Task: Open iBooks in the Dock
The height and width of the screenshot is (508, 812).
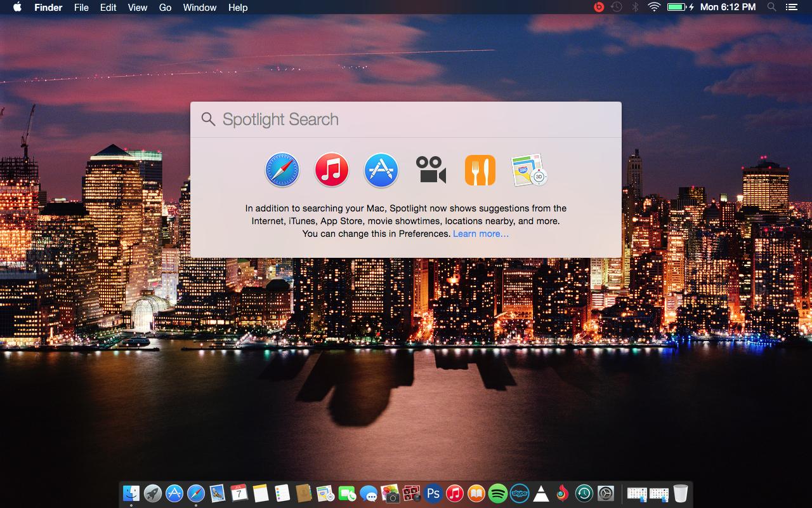Action: (x=476, y=493)
